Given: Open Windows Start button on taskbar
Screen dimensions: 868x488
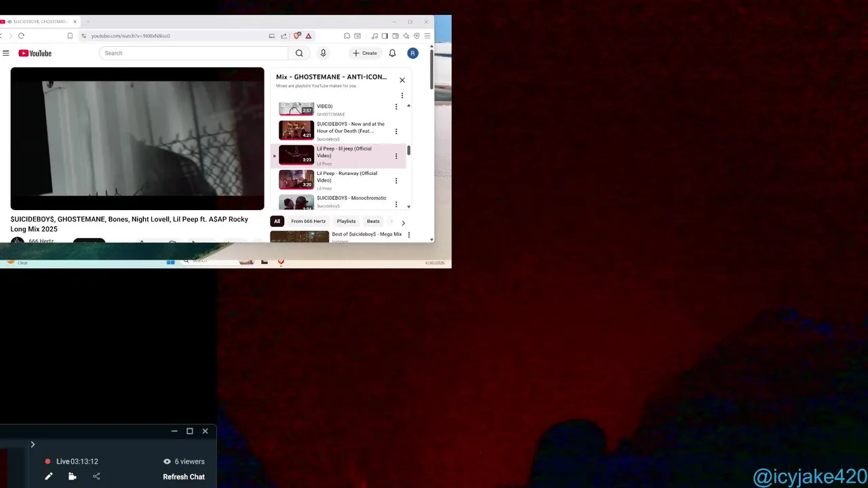Looking at the screenshot, I should pos(171,262).
